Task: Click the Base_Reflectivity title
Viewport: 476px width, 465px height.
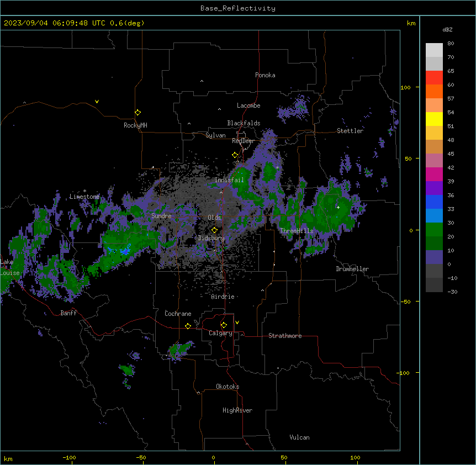Action: tap(238, 8)
